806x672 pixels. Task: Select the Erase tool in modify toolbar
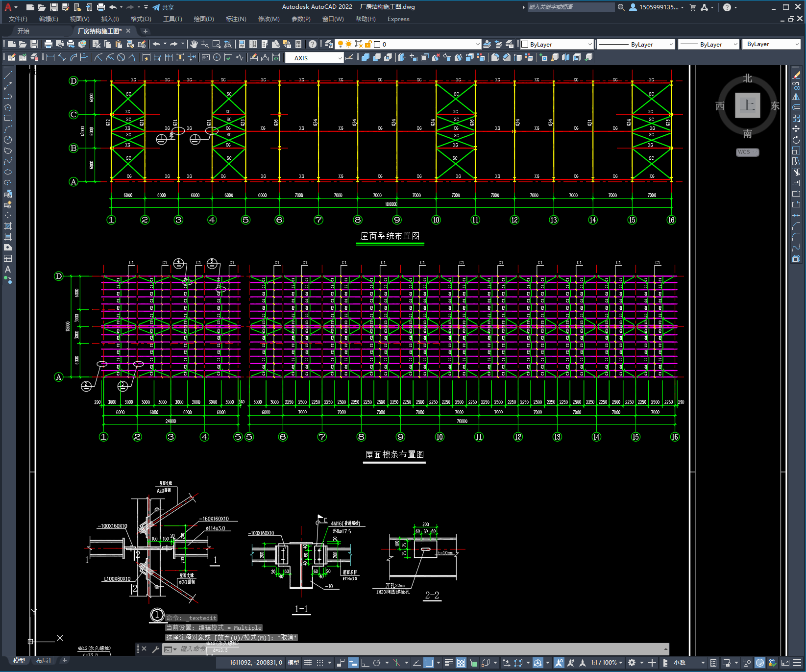coord(796,75)
